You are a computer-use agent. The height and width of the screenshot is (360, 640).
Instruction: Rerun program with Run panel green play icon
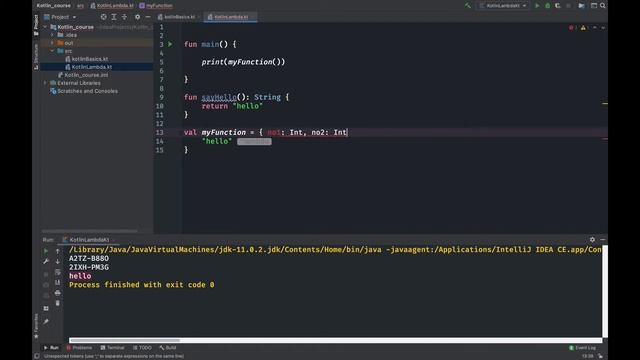[46, 251]
